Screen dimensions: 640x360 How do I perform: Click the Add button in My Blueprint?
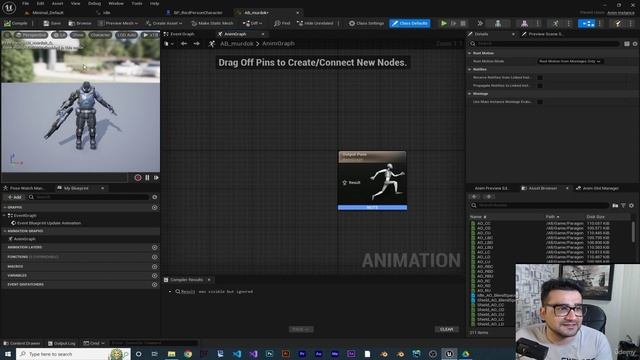pyautogui.click(x=15, y=197)
